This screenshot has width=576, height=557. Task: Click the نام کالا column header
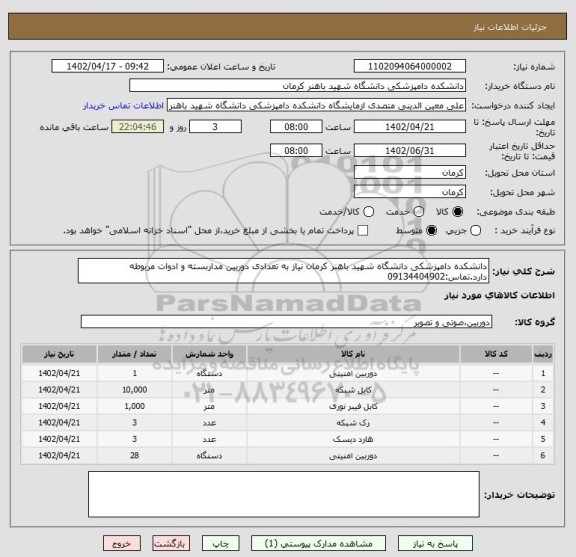pos(353,354)
